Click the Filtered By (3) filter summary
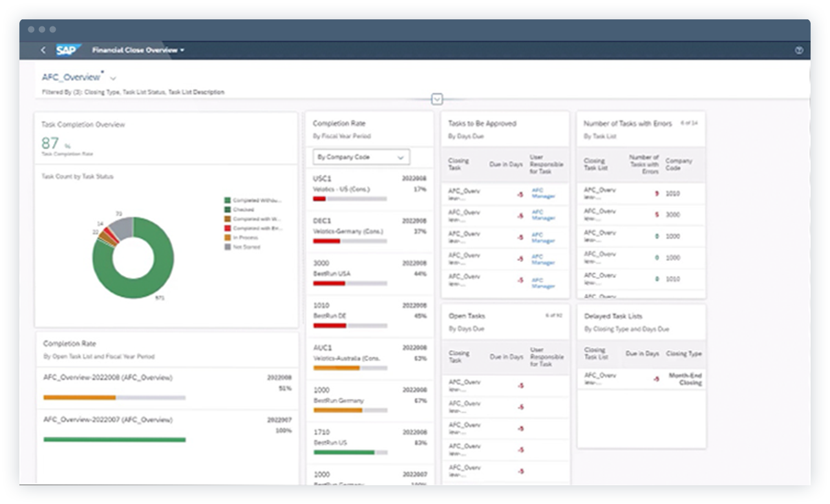Viewport: 830px width, 504px height. pos(131,91)
